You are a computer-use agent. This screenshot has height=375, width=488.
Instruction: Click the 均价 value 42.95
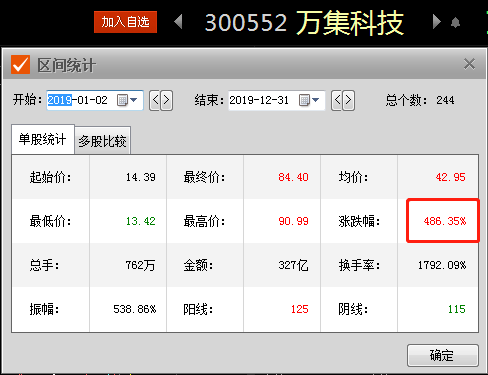[x=450, y=177]
